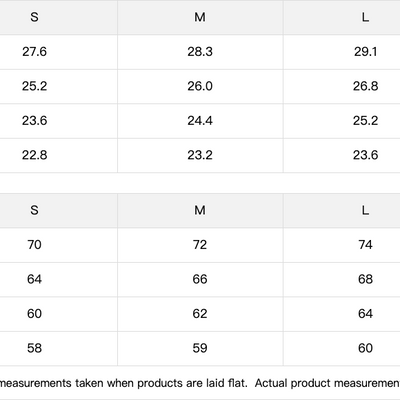This screenshot has width=400, height=400.
Task: Click the 26.8 value in L column
Action: (x=365, y=86)
